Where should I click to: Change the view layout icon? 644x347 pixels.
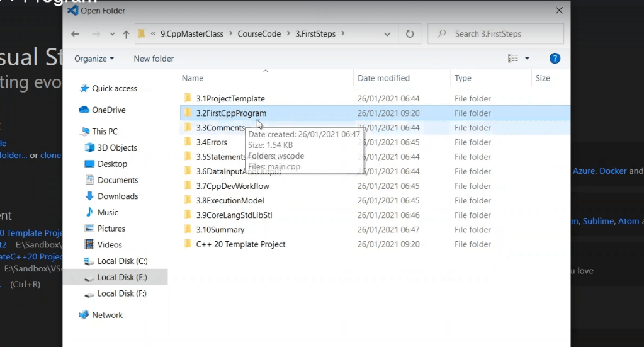(513, 59)
